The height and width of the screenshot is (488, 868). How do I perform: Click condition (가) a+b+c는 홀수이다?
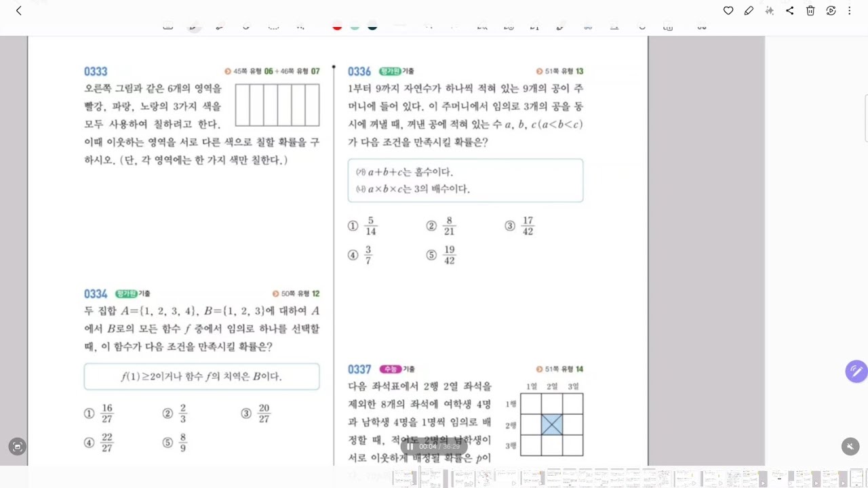tap(404, 172)
